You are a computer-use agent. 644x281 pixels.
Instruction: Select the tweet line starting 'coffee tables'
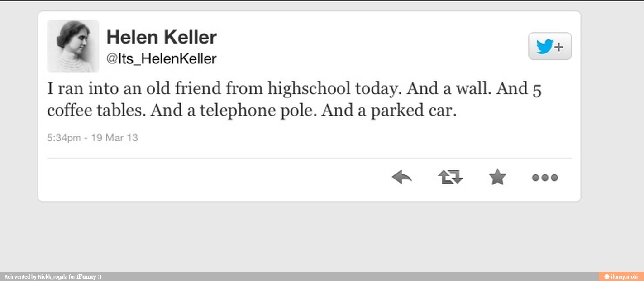coord(252,111)
